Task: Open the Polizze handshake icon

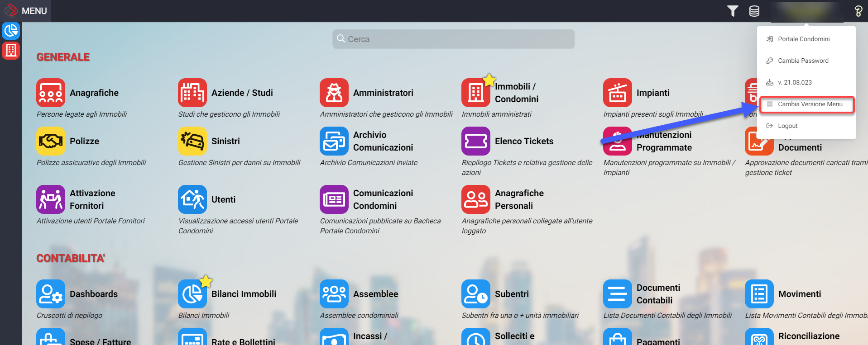Action: [51, 141]
